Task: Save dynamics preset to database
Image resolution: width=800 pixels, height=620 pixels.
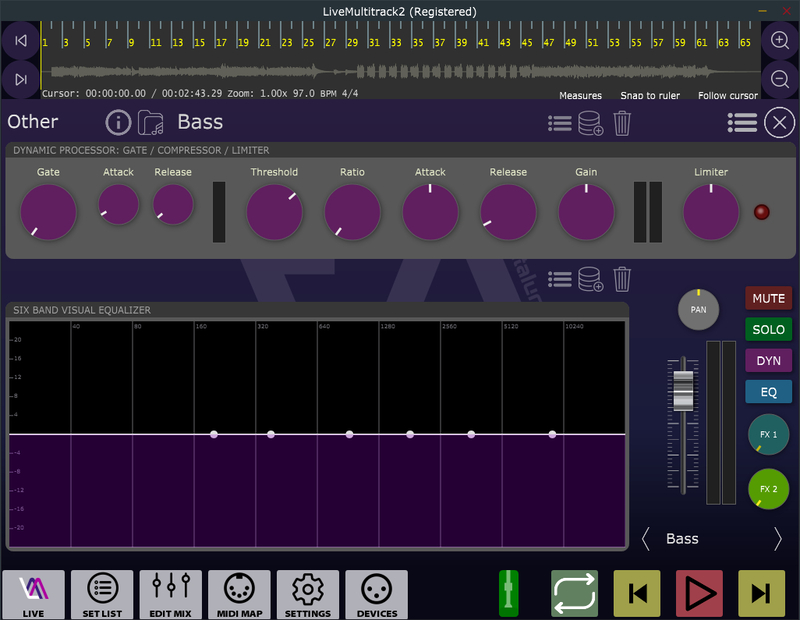Action: pos(590,123)
